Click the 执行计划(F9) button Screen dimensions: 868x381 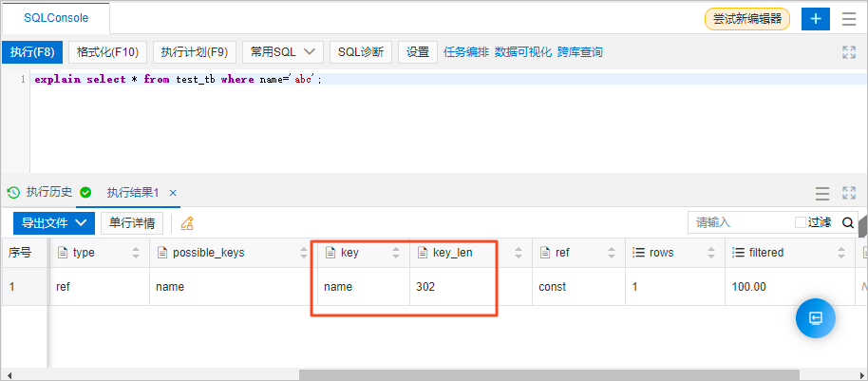pyautogui.click(x=195, y=52)
